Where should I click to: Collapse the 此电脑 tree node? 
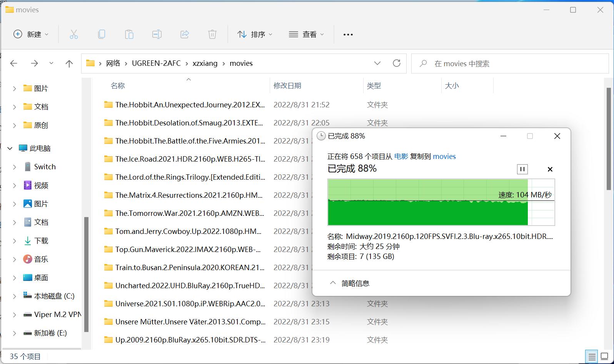[10, 148]
